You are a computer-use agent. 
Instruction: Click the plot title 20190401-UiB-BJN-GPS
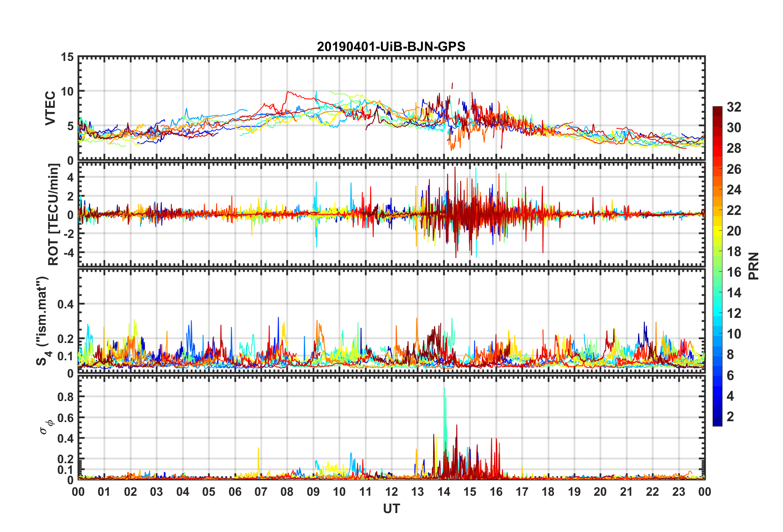(x=391, y=47)
